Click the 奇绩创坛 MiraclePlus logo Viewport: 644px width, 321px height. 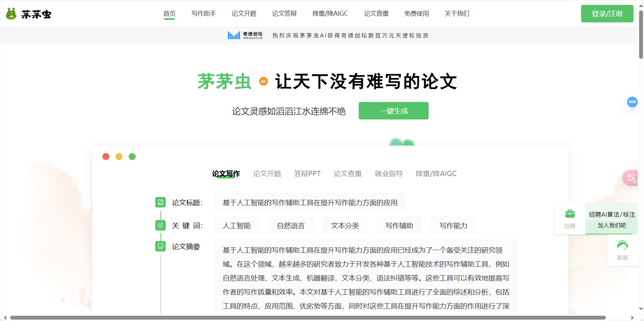245,35
